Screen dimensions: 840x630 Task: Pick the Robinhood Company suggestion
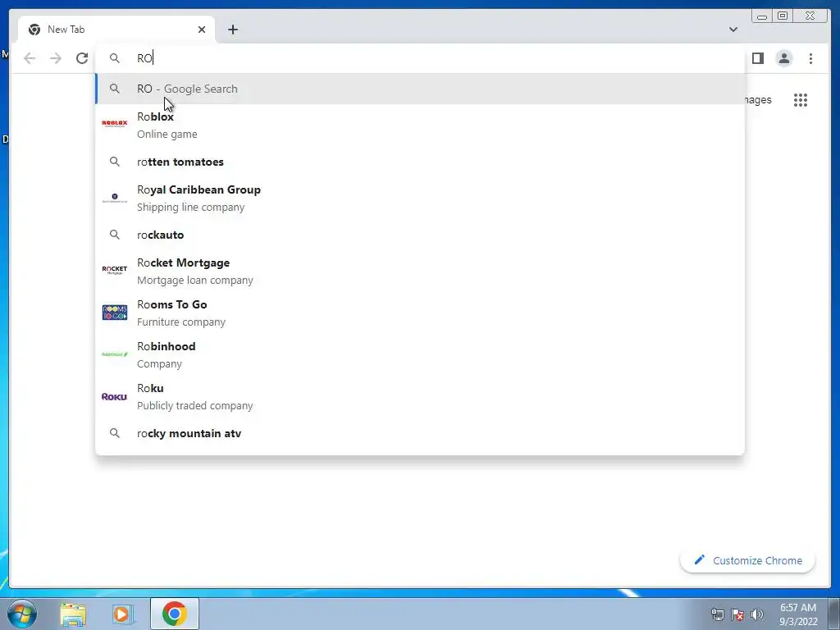(421, 354)
